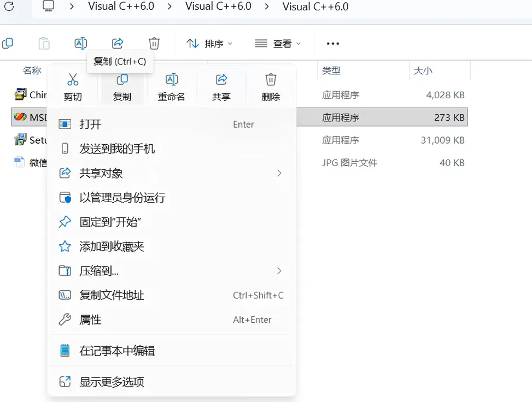Image resolution: width=532 pixels, height=402 pixels.
Task: Open the 查看 view dropdown
Action: point(278,43)
